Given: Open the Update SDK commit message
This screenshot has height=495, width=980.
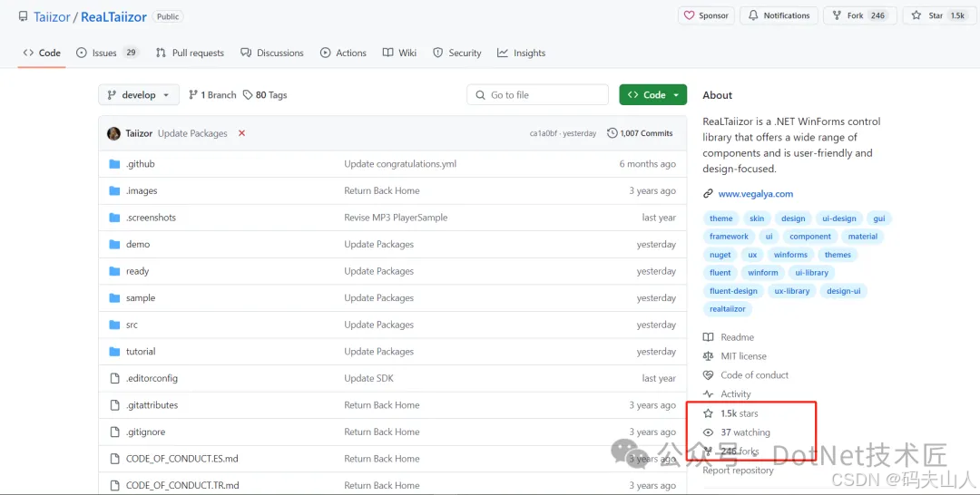Looking at the screenshot, I should pos(368,379).
